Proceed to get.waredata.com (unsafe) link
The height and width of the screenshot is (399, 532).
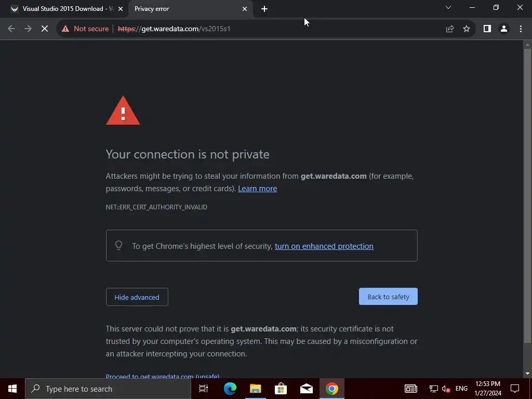163,376
